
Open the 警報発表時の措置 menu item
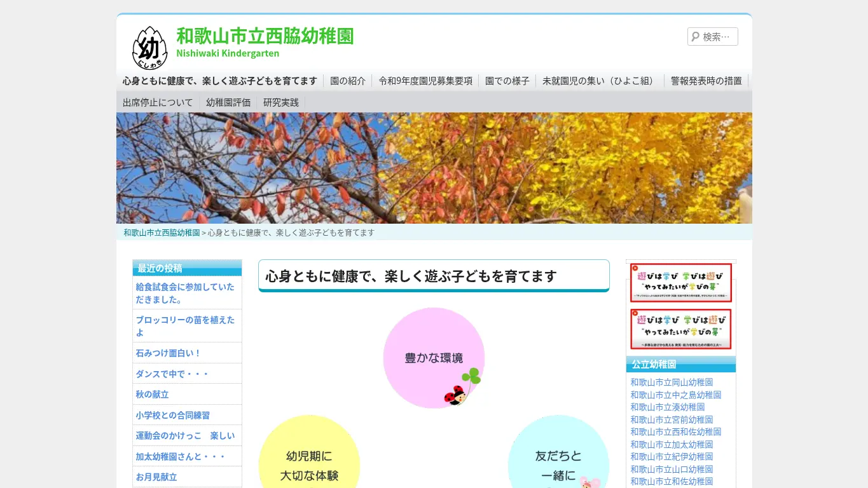(706, 81)
